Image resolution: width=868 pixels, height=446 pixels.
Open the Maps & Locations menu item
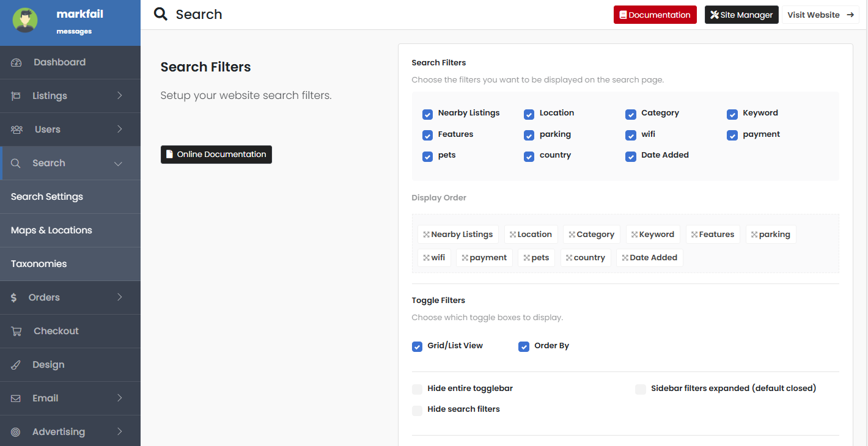pyautogui.click(x=51, y=230)
